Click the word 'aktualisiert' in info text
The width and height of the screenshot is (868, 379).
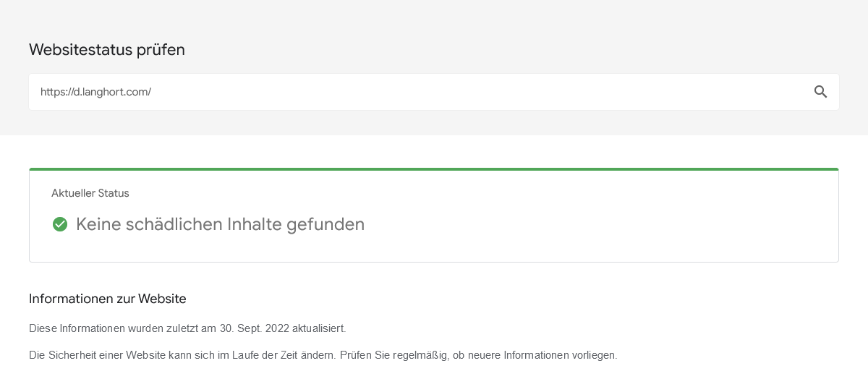point(319,328)
